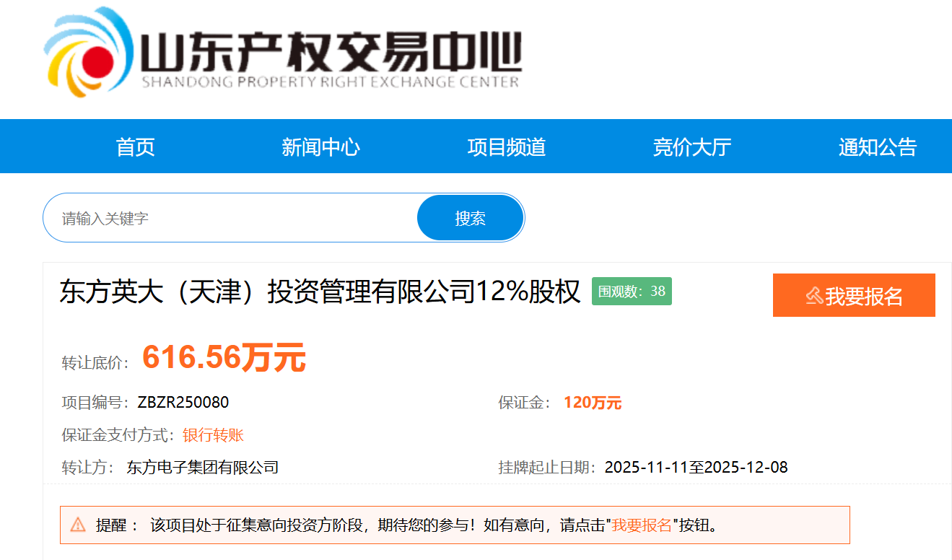Click the green 围观数 38 badge
The height and width of the screenshot is (560, 952).
tap(632, 292)
